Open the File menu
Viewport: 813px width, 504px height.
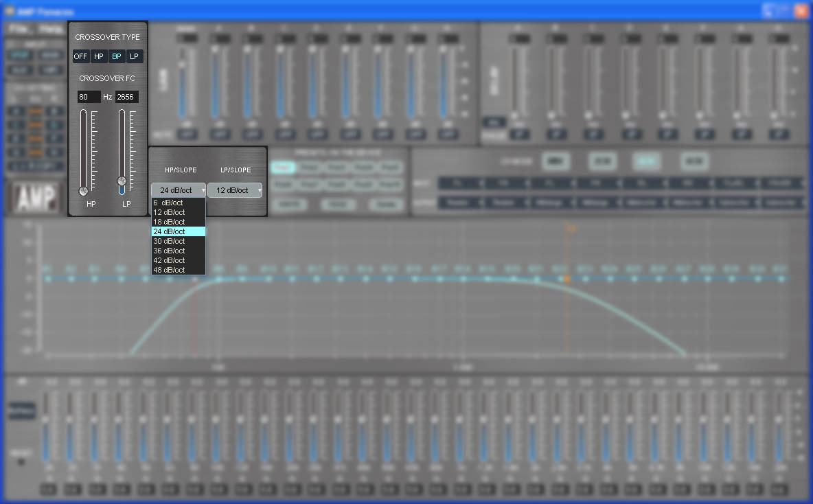click(19, 30)
